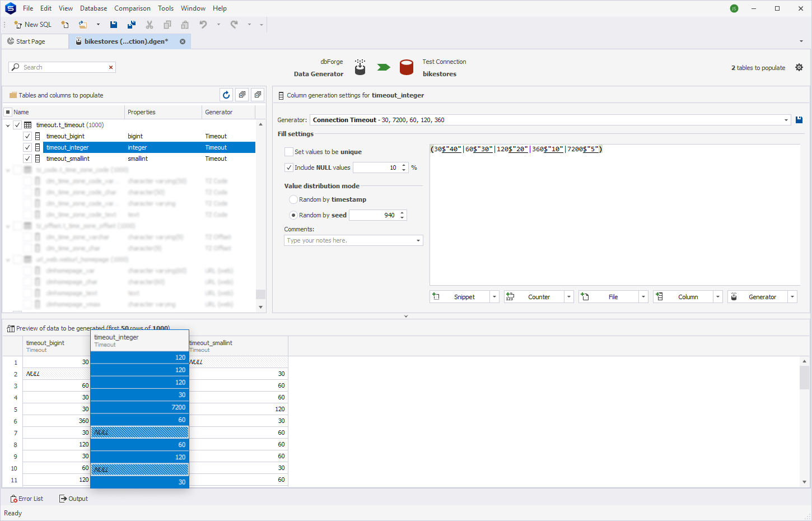This screenshot has width=812, height=521.
Task: Open dropdown next to open file icon
Action: (98, 25)
